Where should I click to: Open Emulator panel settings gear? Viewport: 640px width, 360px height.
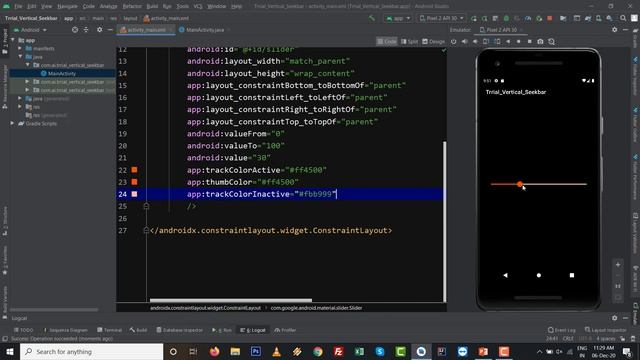[x=615, y=30]
